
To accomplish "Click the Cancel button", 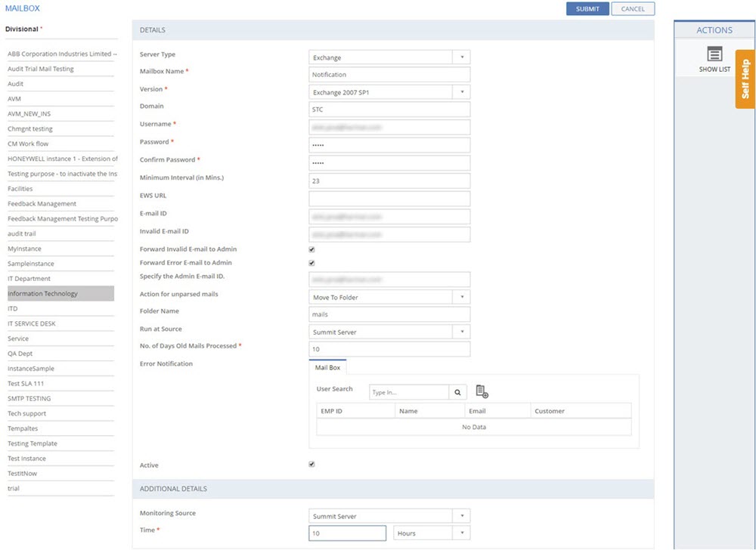I will 633,9.
